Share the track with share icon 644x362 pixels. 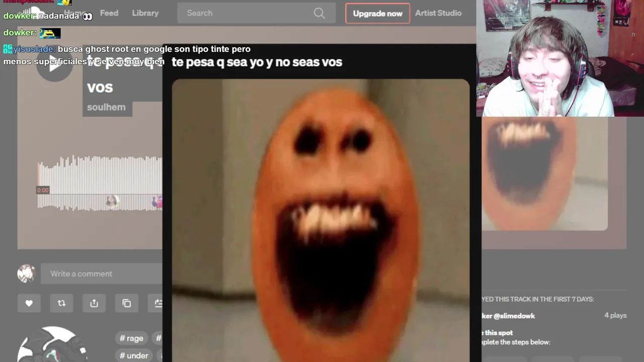click(x=94, y=303)
